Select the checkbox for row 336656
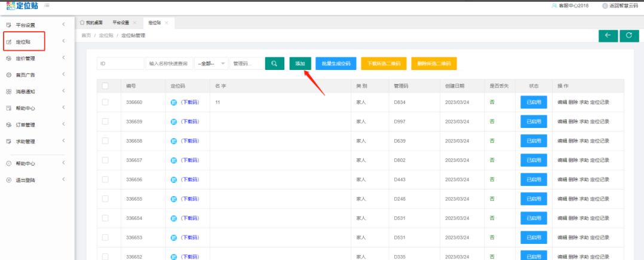Viewport: 644px width, 260px height. coord(105,179)
